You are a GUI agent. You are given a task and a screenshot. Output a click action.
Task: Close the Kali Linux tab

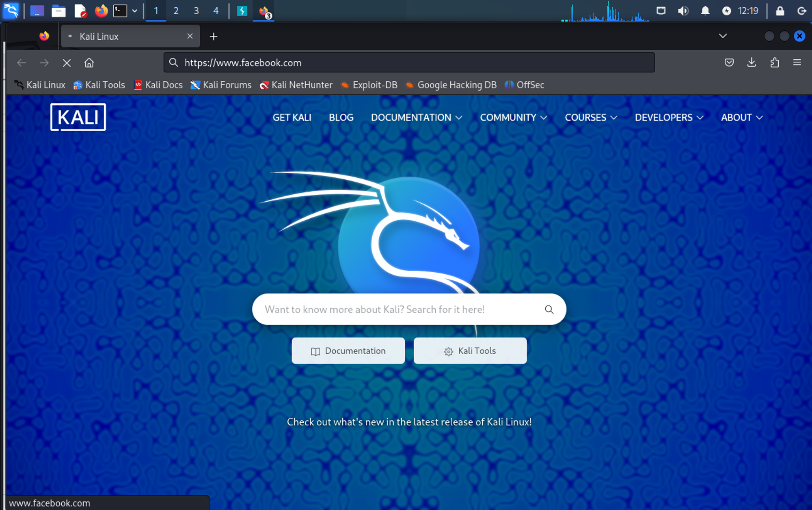(x=190, y=36)
